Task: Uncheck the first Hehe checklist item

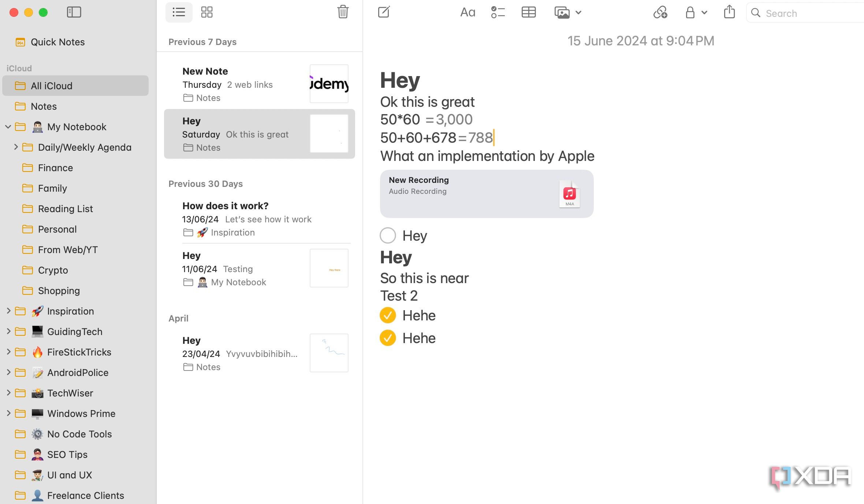Action: (388, 315)
